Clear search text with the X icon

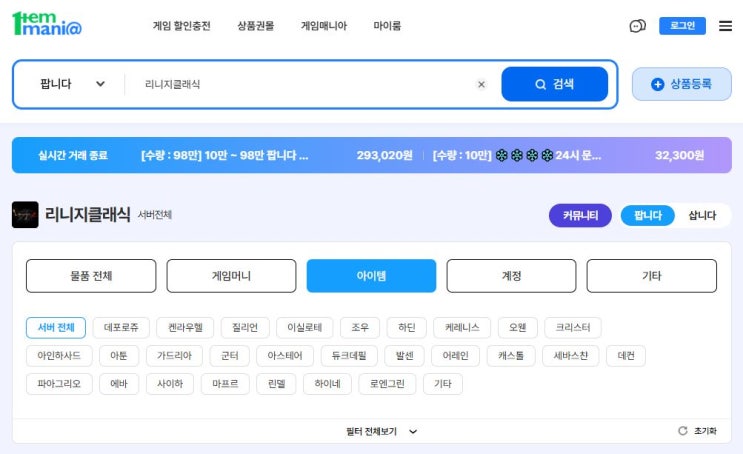pyautogui.click(x=481, y=84)
